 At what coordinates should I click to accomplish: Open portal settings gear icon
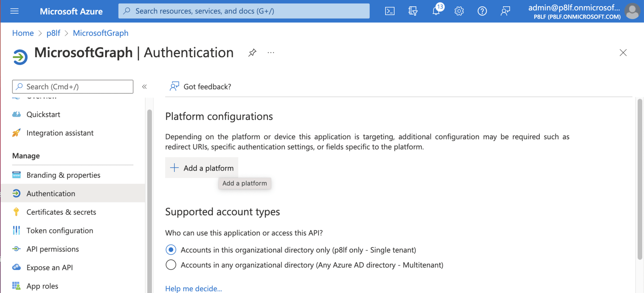pos(459,11)
